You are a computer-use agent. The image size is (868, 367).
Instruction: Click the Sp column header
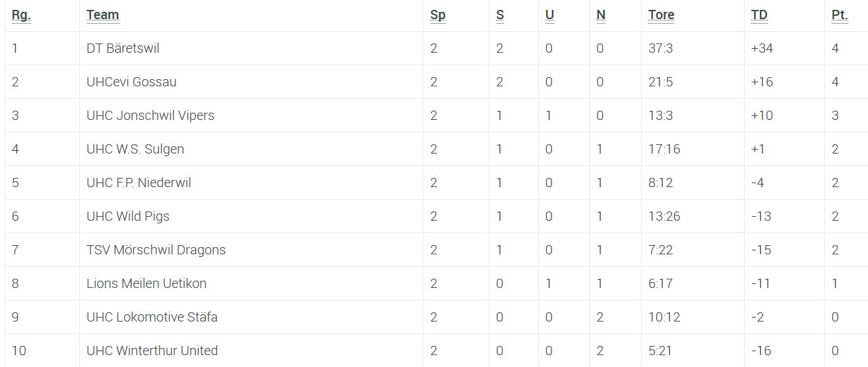click(437, 15)
